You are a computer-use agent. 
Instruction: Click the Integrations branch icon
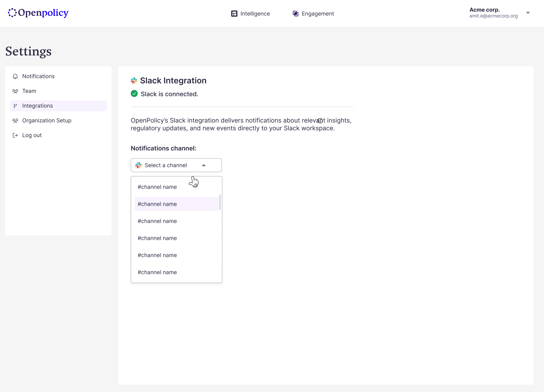click(x=15, y=106)
